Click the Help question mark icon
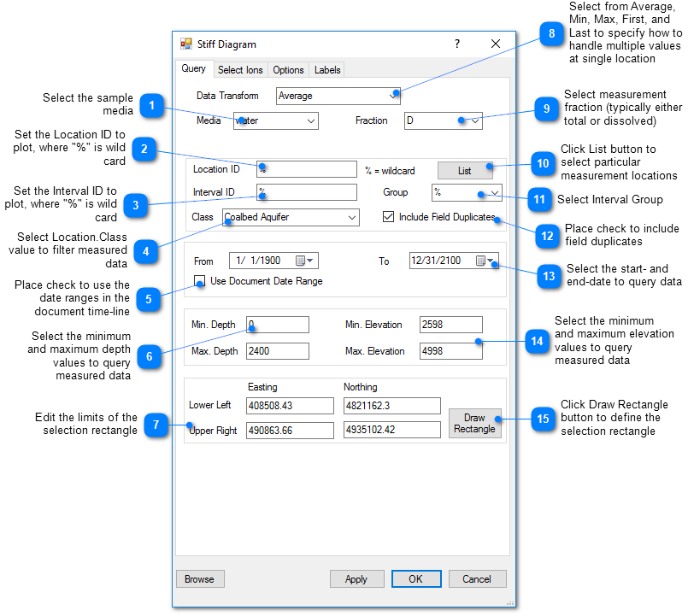The height and width of the screenshot is (616, 688). point(456,44)
